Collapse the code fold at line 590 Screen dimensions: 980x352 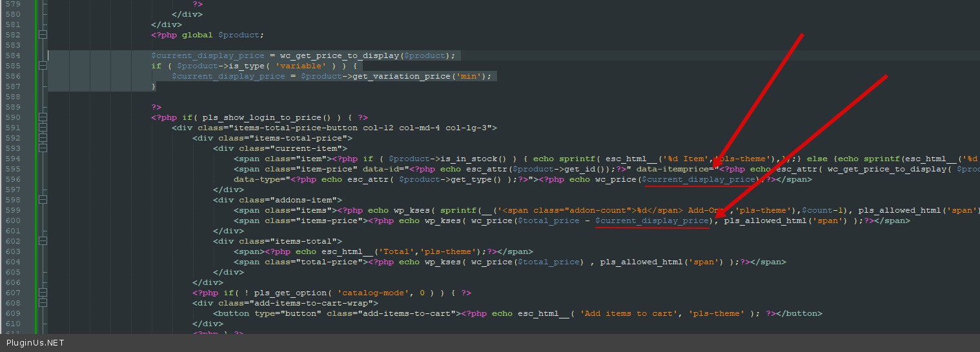[x=43, y=117]
